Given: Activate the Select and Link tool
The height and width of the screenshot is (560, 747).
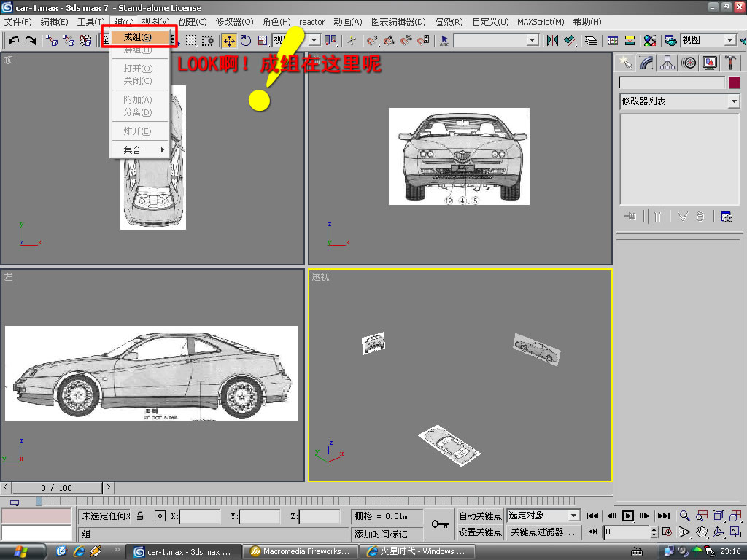Looking at the screenshot, I should tap(52, 41).
